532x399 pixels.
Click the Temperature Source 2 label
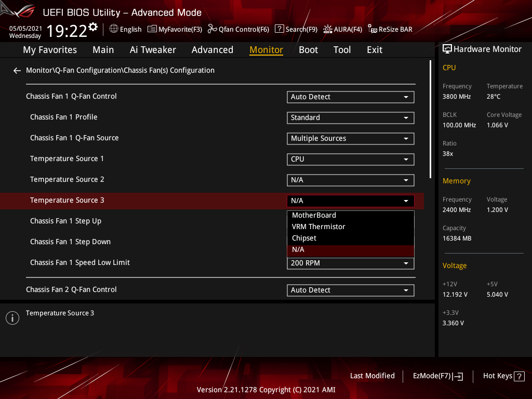pyautogui.click(x=67, y=179)
